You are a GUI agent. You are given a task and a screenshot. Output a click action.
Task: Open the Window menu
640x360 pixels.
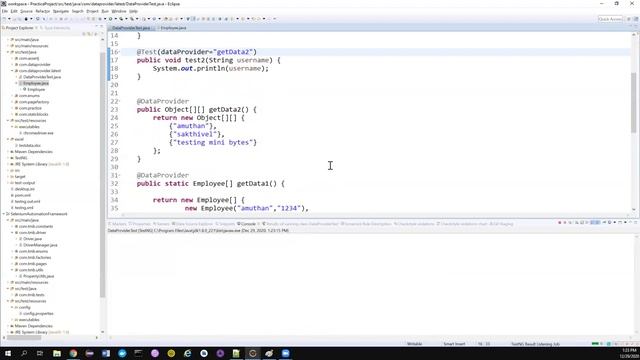point(119,11)
